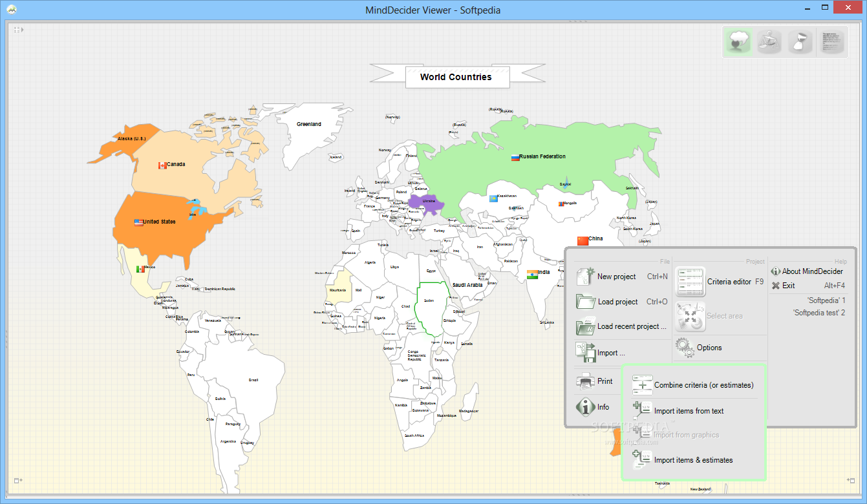Click the Libya label
The image size is (867, 504).
coord(394,267)
